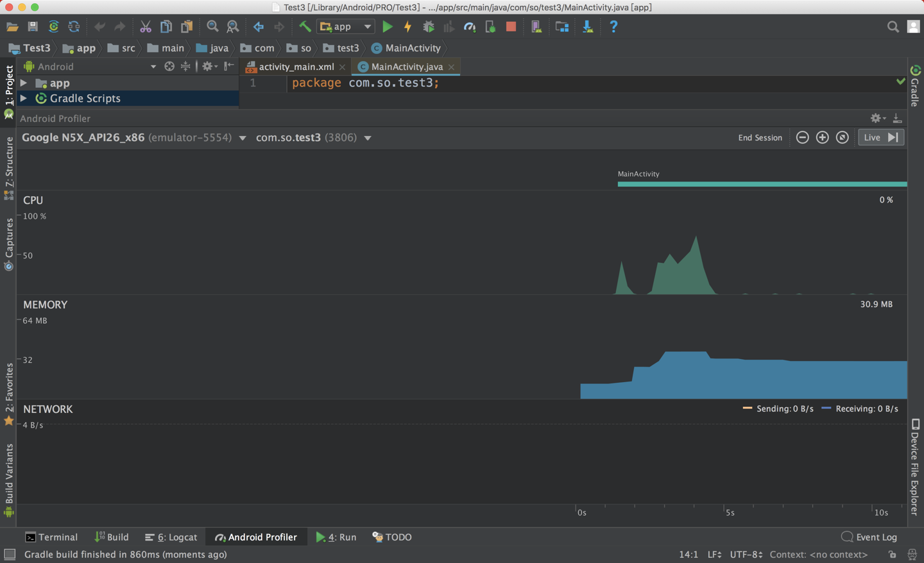Screen dimensions: 924x563
Task: Open the SDK Manager download icon
Action: (x=588, y=27)
